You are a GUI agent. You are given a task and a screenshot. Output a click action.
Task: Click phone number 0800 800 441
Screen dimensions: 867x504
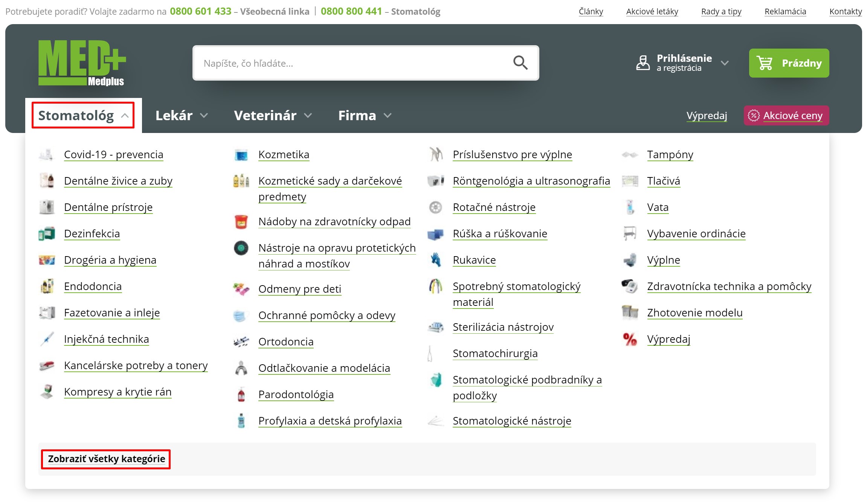coord(351,11)
